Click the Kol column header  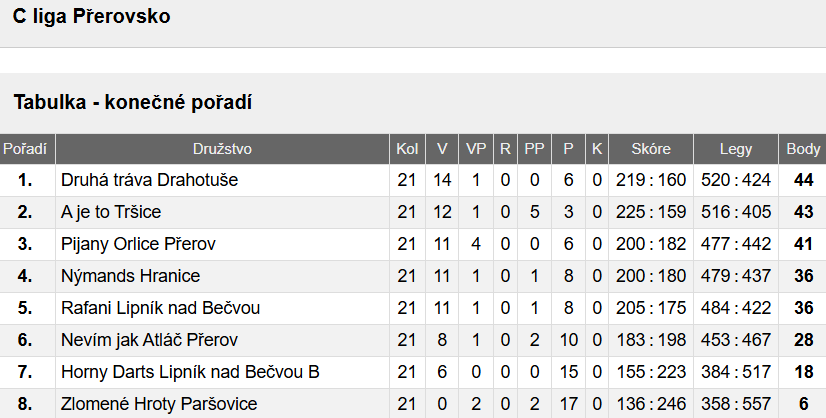coord(407,150)
